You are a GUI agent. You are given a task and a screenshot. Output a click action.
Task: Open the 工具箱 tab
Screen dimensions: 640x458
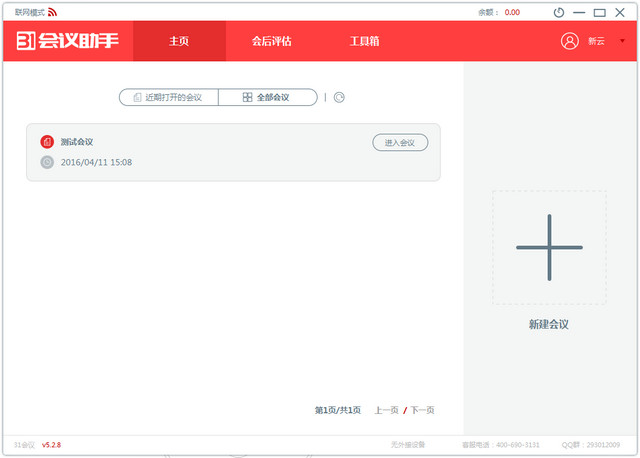click(x=363, y=41)
